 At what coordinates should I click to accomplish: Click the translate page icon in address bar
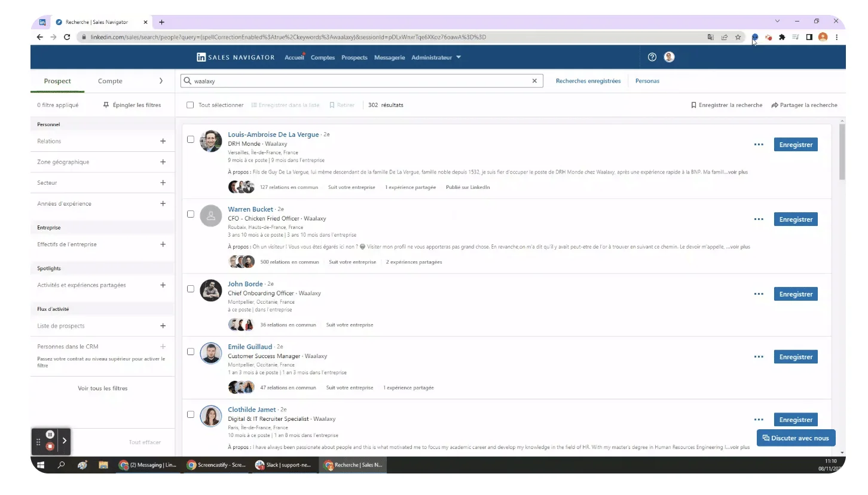(x=711, y=37)
